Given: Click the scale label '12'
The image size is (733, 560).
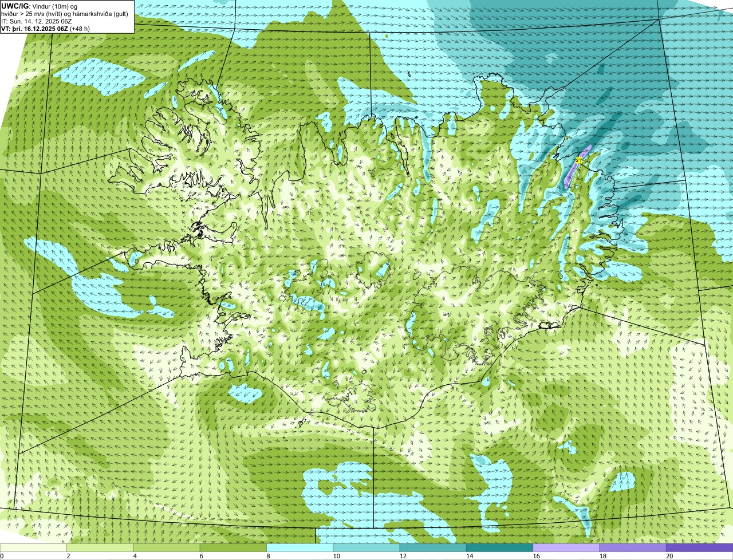Looking at the screenshot, I should (x=403, y=556).
